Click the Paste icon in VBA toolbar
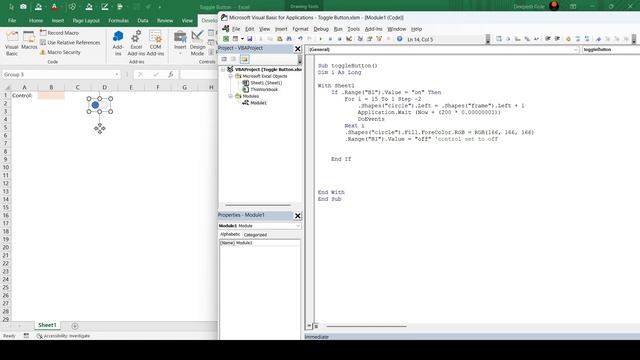This screenshot has width=640, height=360. (x=280, y=39)
